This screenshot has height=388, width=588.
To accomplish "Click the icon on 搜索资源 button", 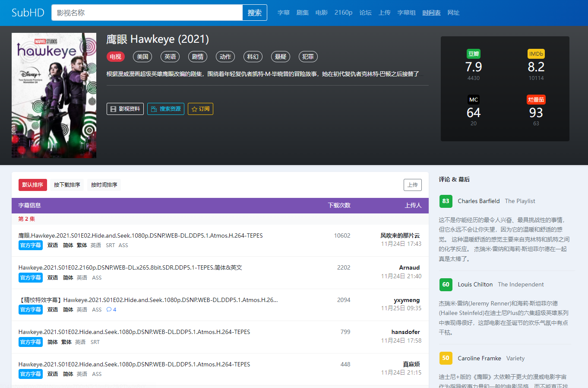I will point(154,109).
